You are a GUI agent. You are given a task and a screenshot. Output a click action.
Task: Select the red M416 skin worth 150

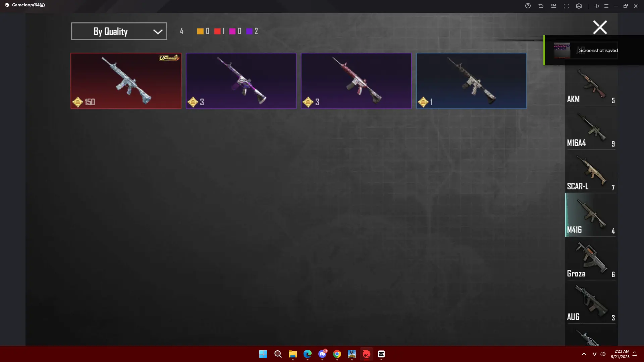click(x=126, y=81)
